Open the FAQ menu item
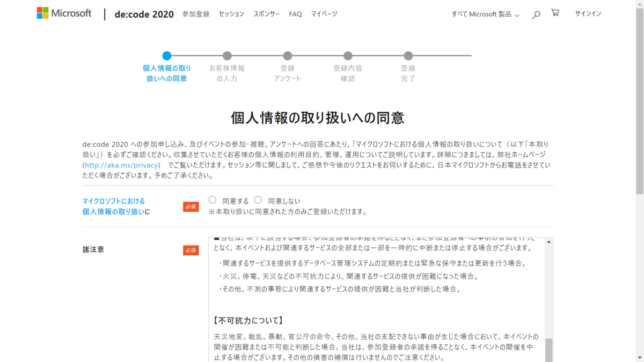This screenshot has height=362, width=644. pos(295,14)
